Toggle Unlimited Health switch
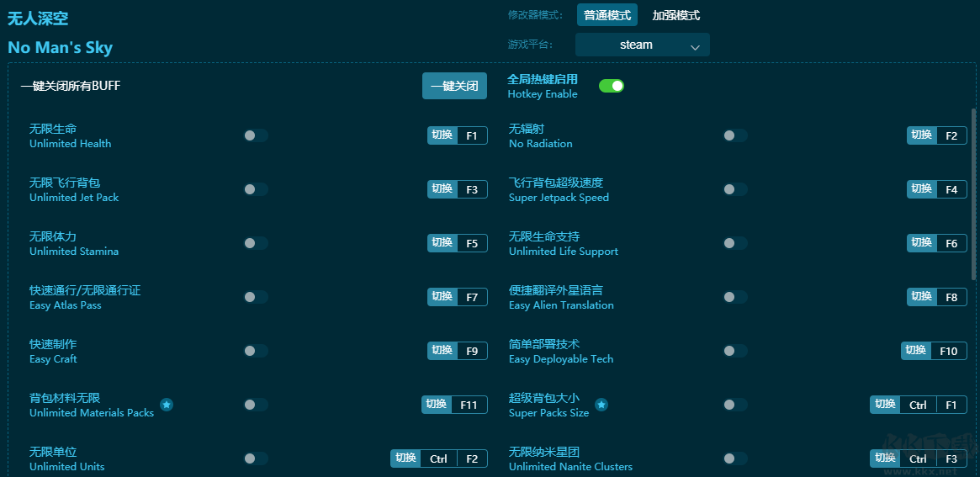 [x=256, y=135]
